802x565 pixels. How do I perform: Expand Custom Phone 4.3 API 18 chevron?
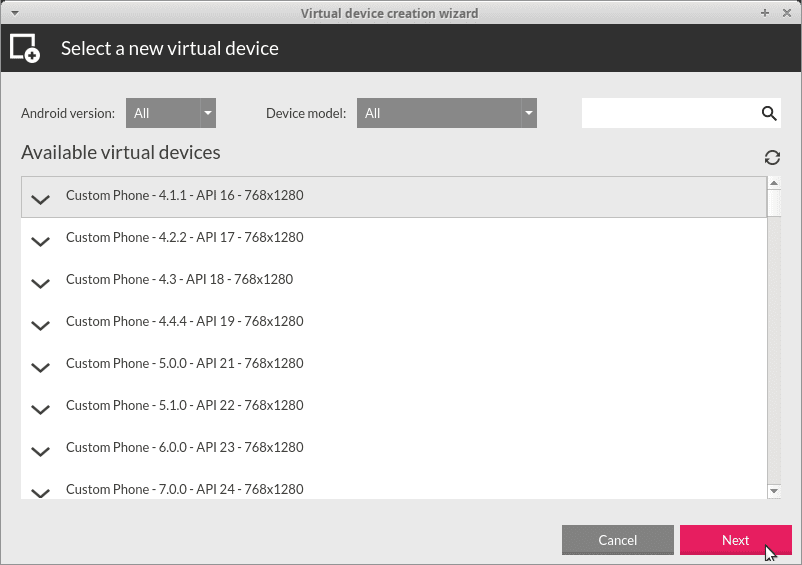tap(40, 283)
